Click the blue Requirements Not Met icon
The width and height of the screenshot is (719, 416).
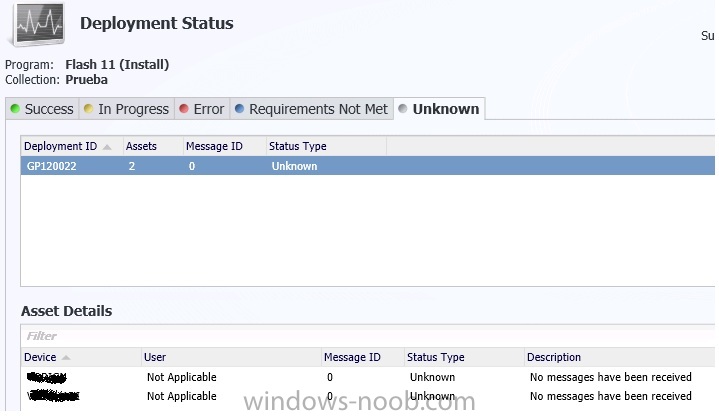pyautogui.click(x=240, y=109)
